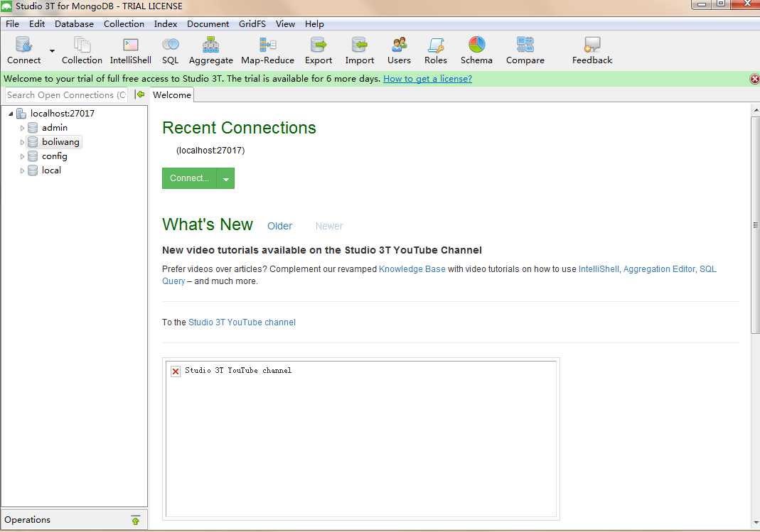The image size is (760, 532).
Task: Open the Collection menu
Action: click(x=124, y=23)
